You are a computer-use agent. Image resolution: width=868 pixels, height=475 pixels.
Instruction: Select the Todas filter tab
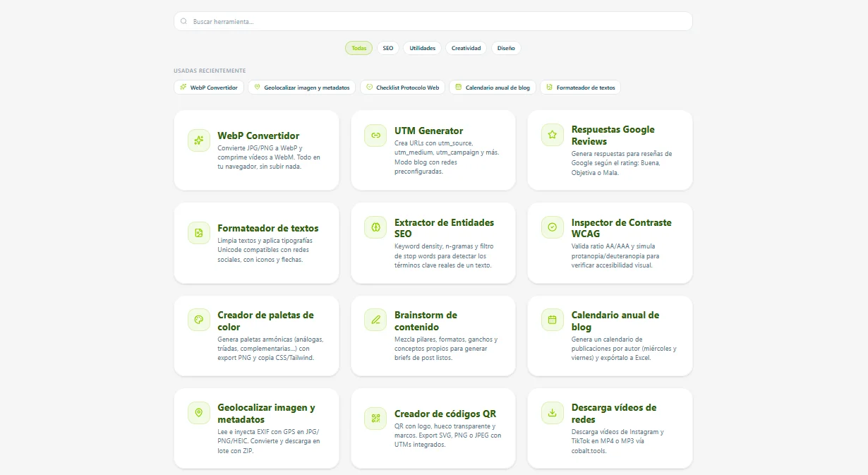[358, 48]
